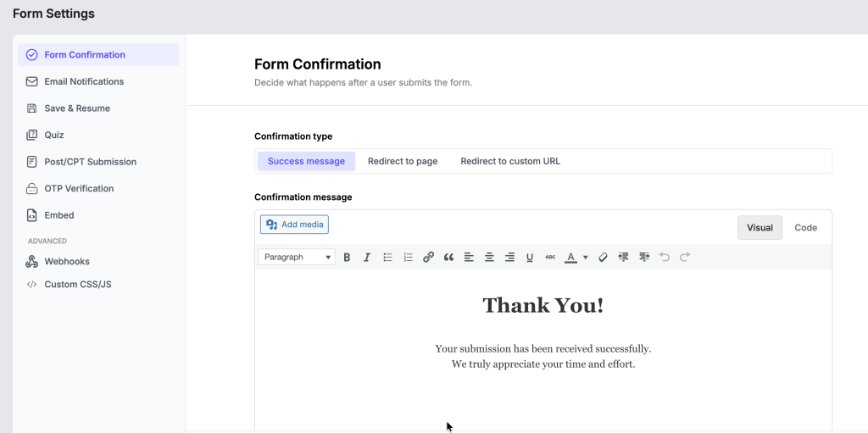Click the Confirmation type label
This screenshot has height=433, width=868.
[x=293, y=136]
